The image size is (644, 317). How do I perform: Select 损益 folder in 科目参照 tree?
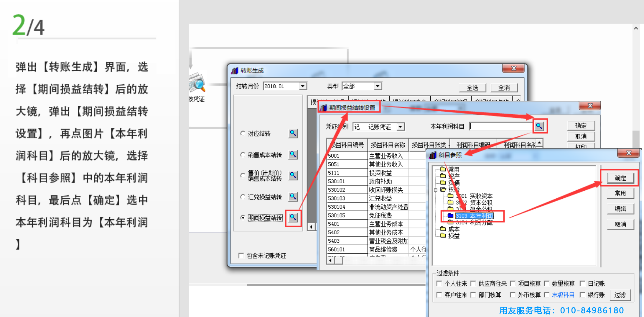click(x=454, y=236)
